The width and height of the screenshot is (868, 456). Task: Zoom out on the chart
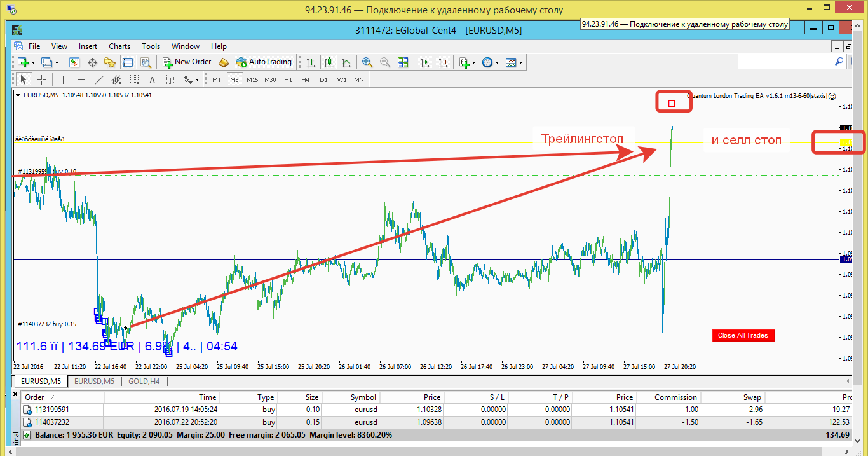(385, 62)
